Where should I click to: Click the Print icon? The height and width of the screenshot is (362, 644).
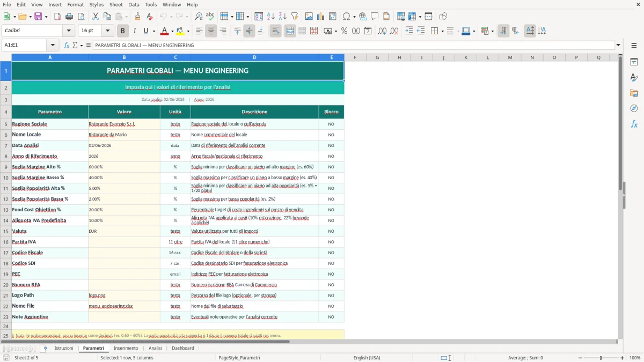69,17
